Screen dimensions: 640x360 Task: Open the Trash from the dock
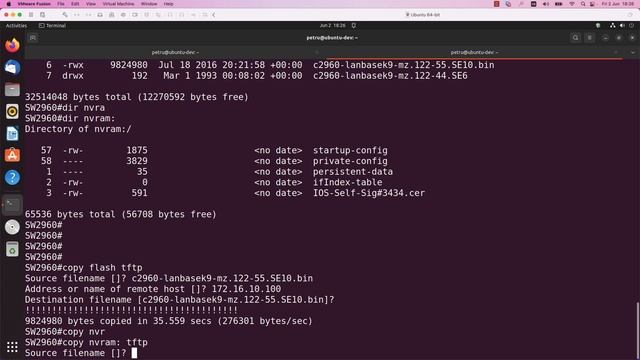click(x=12, y=249)
